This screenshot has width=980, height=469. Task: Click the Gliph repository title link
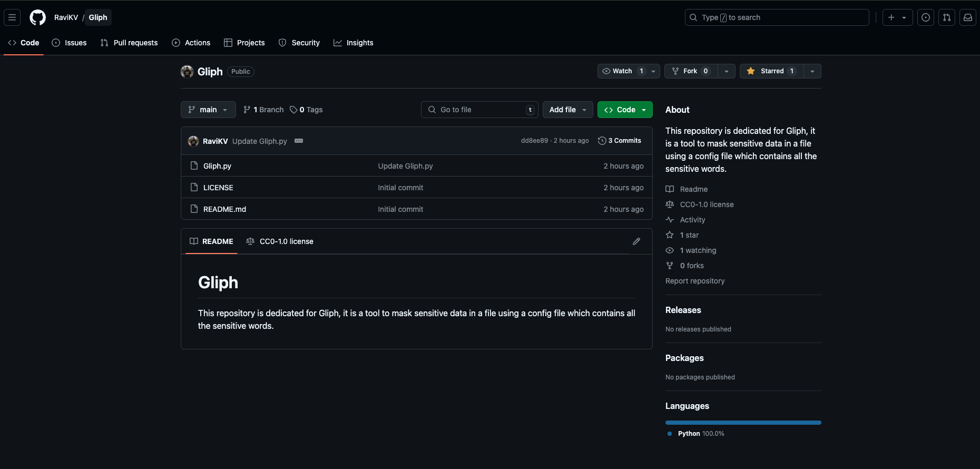click(x=210, y=72)
